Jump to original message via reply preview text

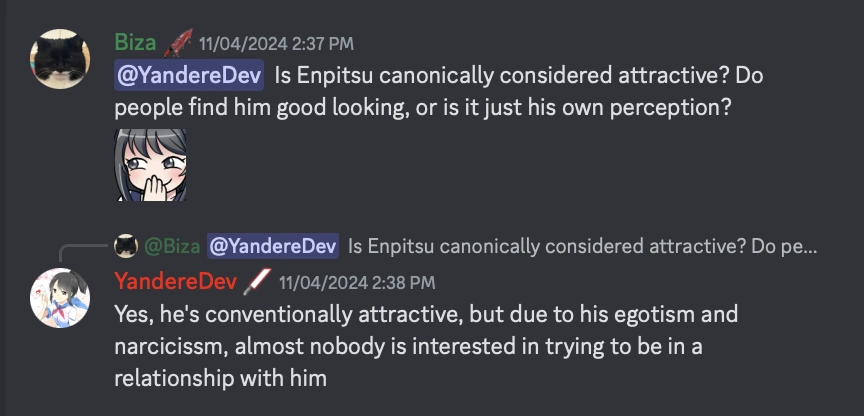point(581,246)
